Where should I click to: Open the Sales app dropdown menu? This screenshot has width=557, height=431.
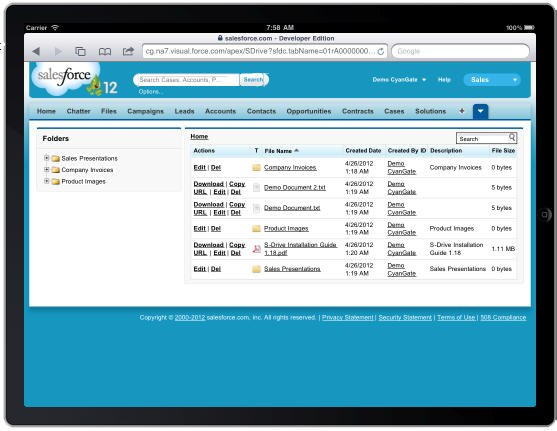(492, 80)
